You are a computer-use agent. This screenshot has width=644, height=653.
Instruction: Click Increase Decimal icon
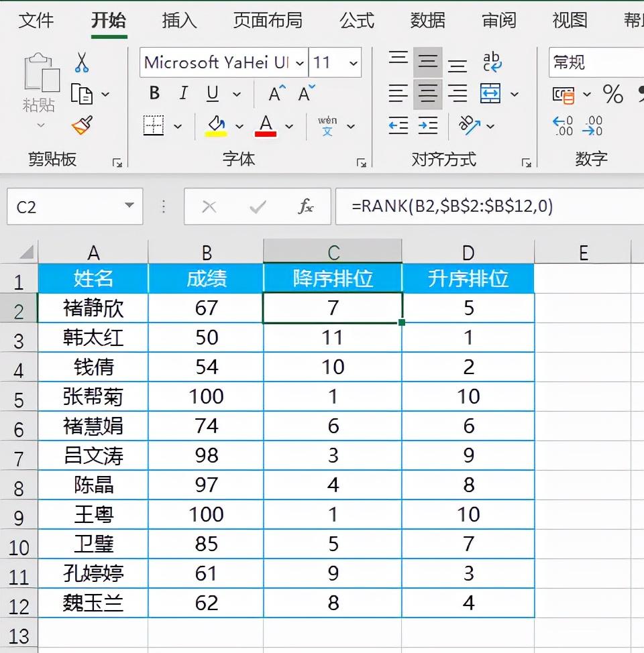tap(563, 125)
